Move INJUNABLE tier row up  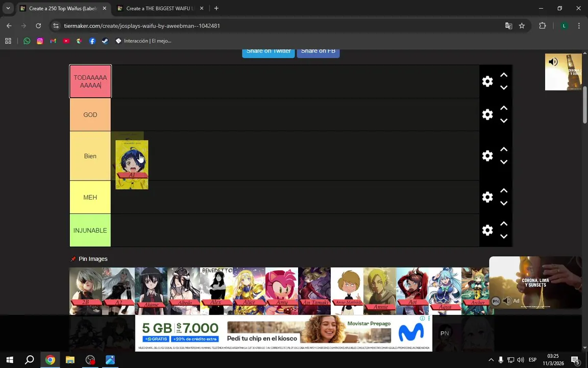point(504,224)
